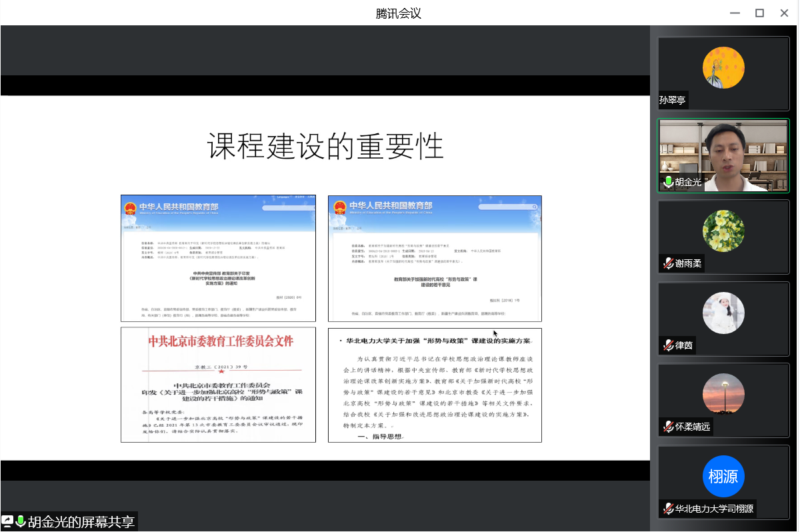This screenshot has height=532, width=800.
Task: Select 怀柔靖远's sunset avatar
Action: [723, 394]
